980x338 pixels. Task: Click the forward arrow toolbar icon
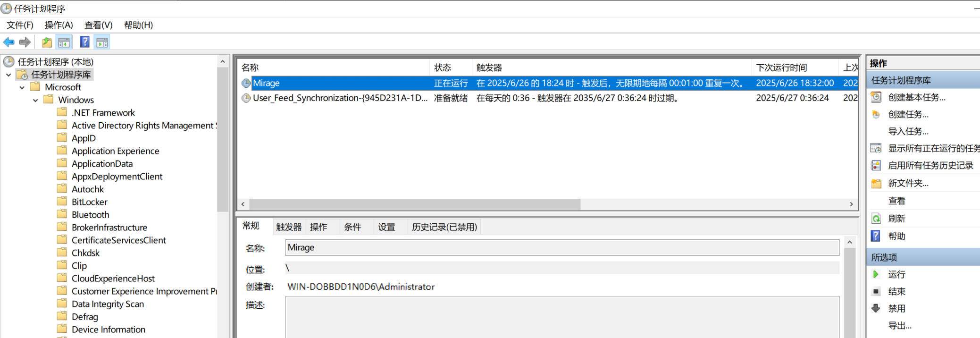[x=25, y=42]
